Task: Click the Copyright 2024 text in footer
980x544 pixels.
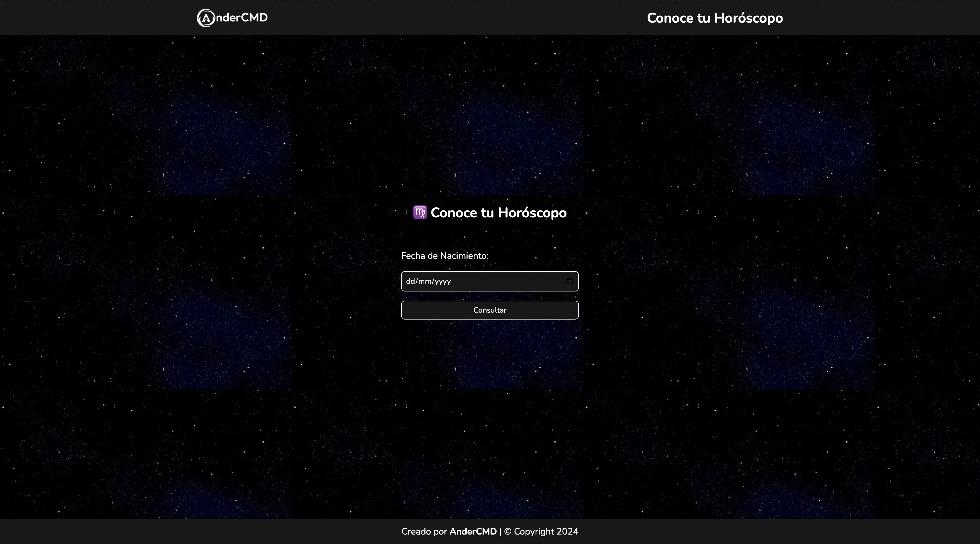Action: click(x=546, y=531)
